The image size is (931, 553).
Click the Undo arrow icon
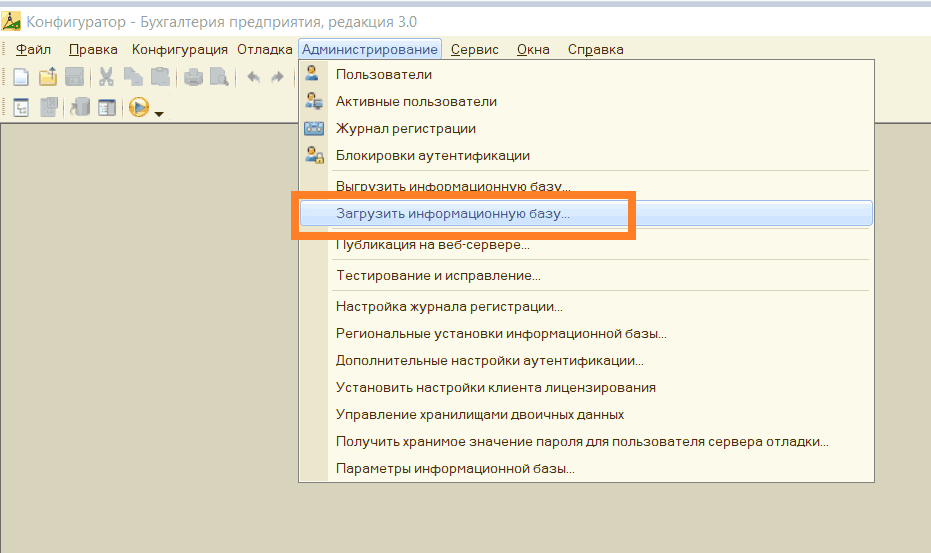coord(253,77)
